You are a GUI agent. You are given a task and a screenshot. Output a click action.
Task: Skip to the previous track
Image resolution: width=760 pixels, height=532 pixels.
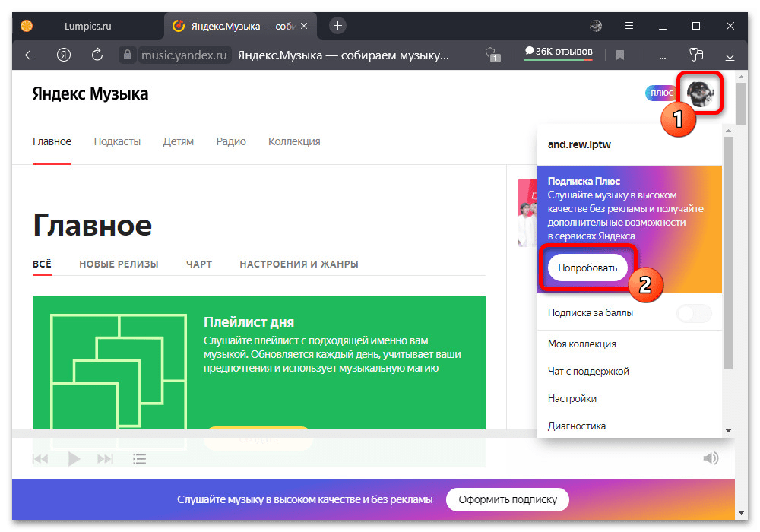click(40, 458)
